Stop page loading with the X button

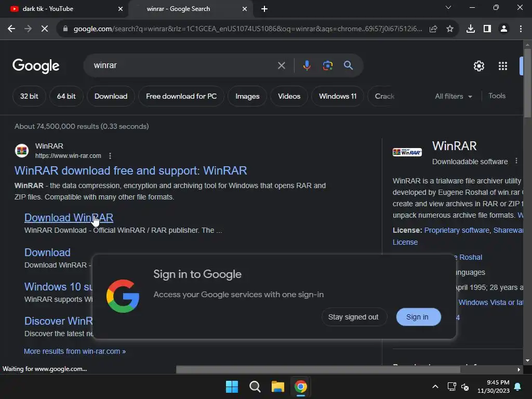point(45,29)
